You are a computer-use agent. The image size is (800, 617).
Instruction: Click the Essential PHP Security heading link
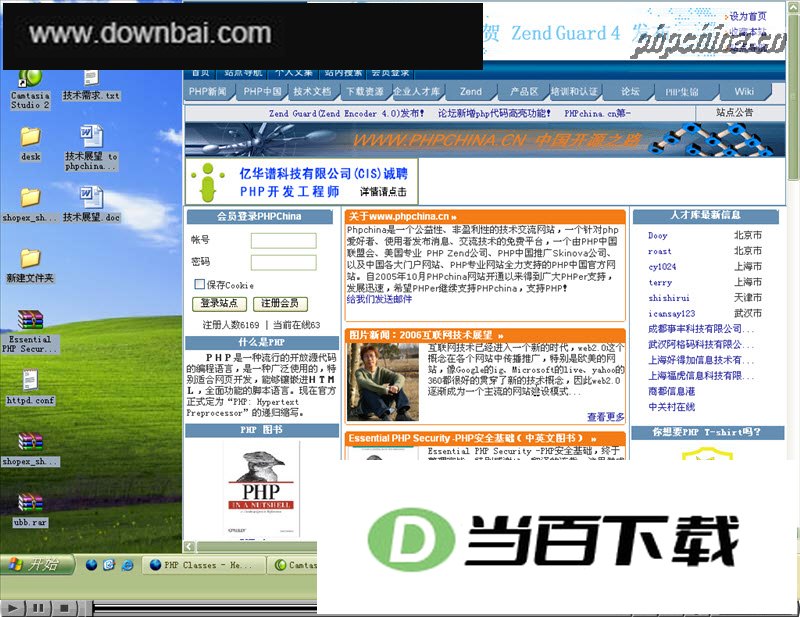click(472, 438)
